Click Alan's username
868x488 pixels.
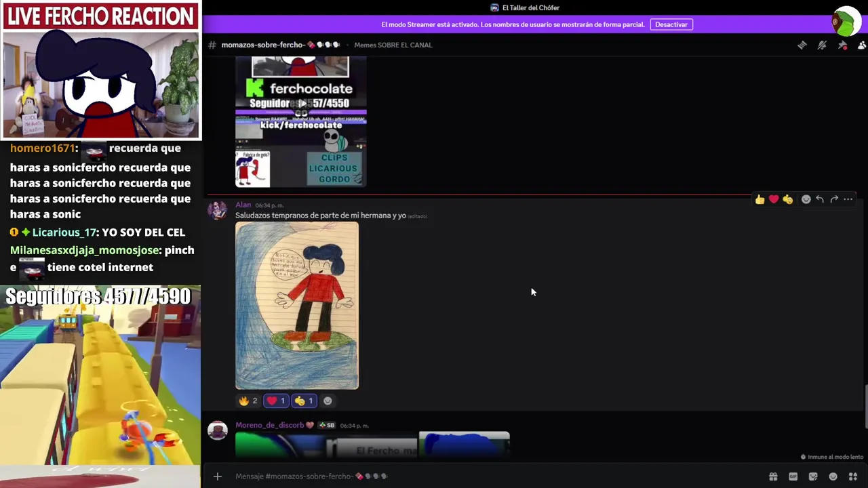(x=243, y=205)
